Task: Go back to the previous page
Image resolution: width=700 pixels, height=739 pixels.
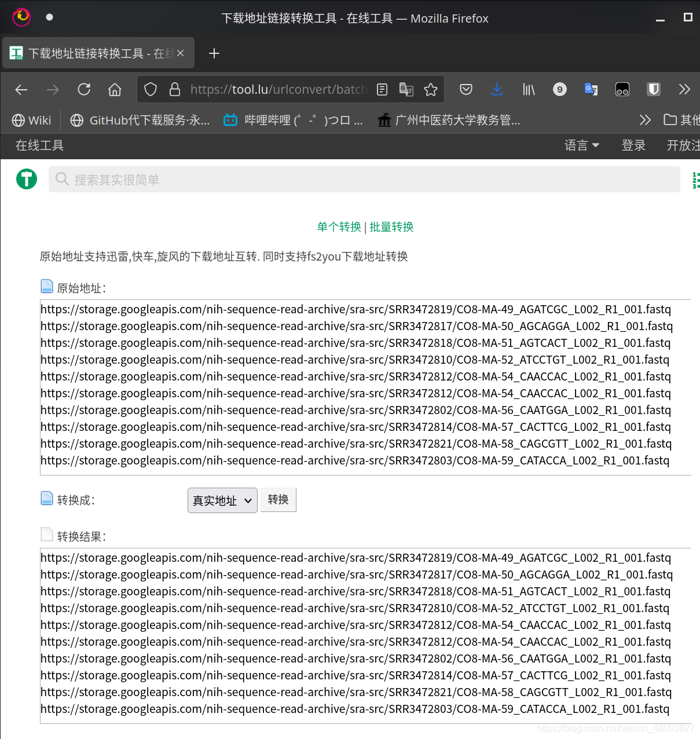Action: pyautogui.click(x=21, y=89)
